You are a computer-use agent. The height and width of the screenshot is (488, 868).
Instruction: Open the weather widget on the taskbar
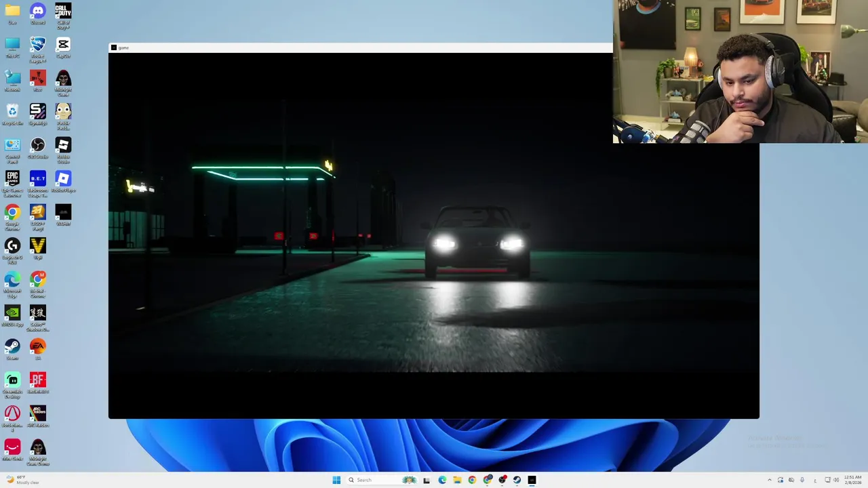click(x=22, y=480)
